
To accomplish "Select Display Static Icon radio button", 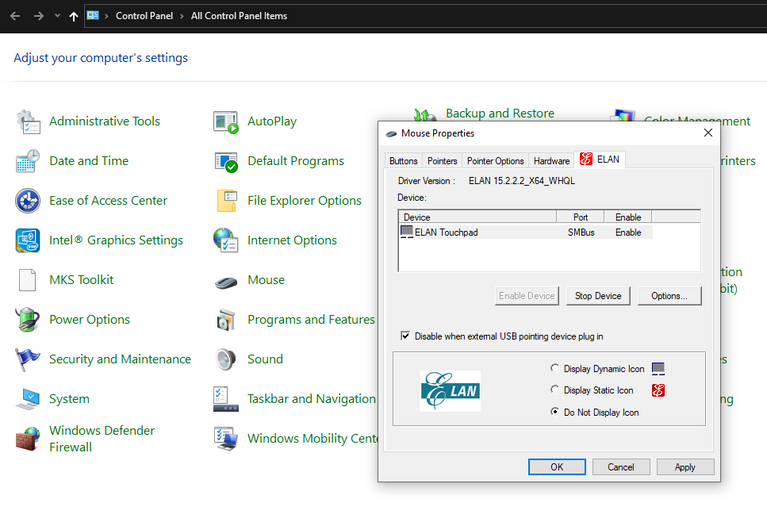I will (x=556, y=391).
